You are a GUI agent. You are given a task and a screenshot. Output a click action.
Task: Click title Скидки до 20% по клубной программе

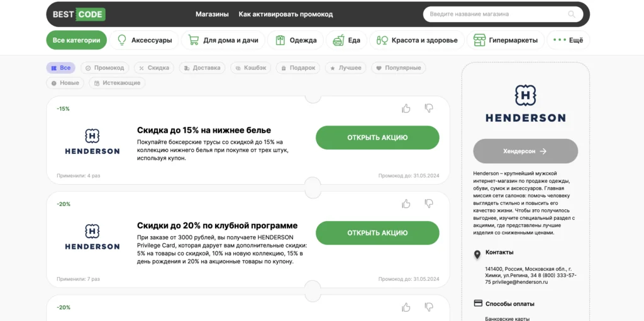[217, 226]
